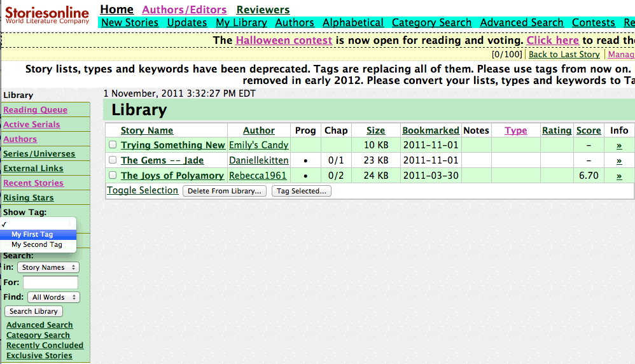635x364 pixels.
Task: Open story Trying Something New
Action: point(173,145)
